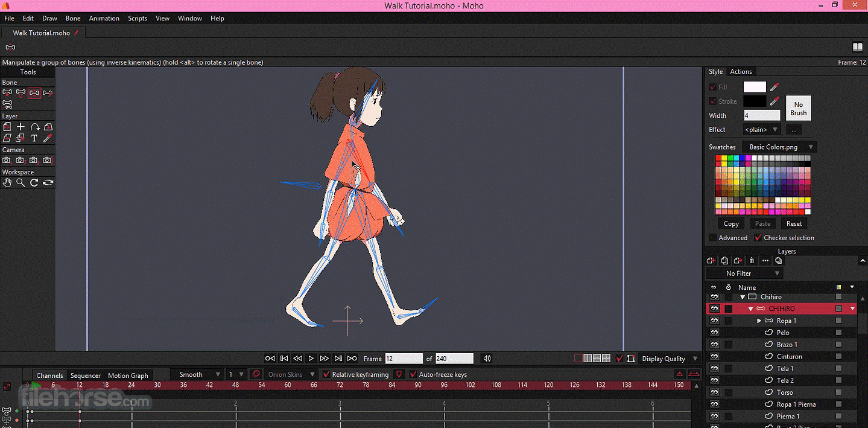Select the Manipulate Bones tool
The height and width of the screenshot is (428, 868).
tap(34, 92)
